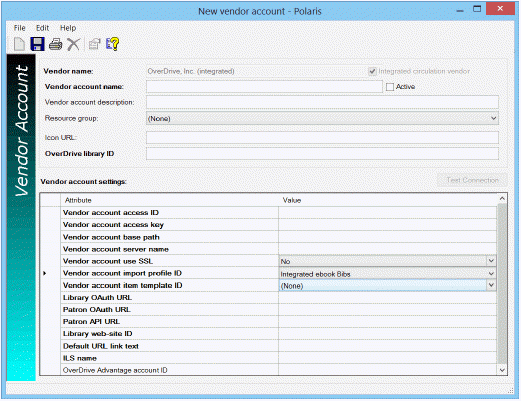Toggle the Active checkbox
The image size is (521, 401).
[390, 87]
